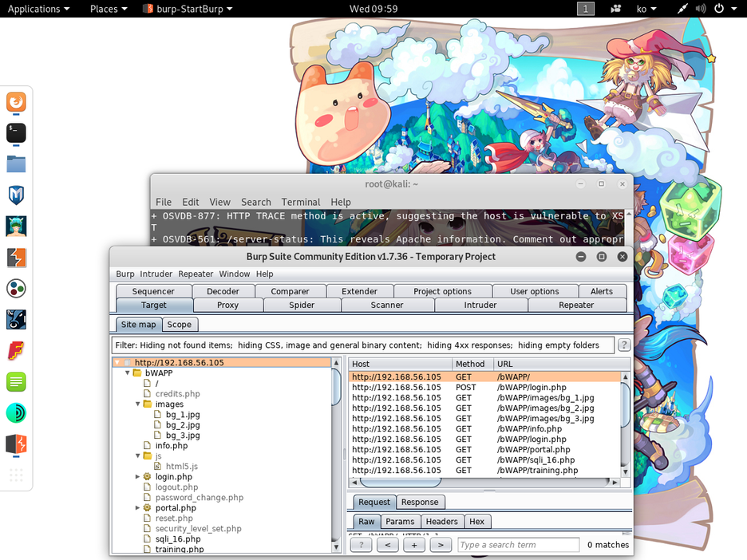
Task: Collapse the 192.168.56.105 host node
Action: (117, 362)
